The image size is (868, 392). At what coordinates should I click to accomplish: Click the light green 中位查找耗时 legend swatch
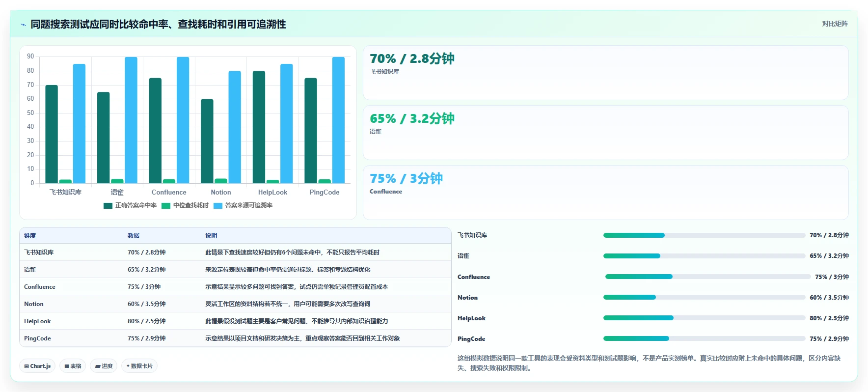click(166, 205)
